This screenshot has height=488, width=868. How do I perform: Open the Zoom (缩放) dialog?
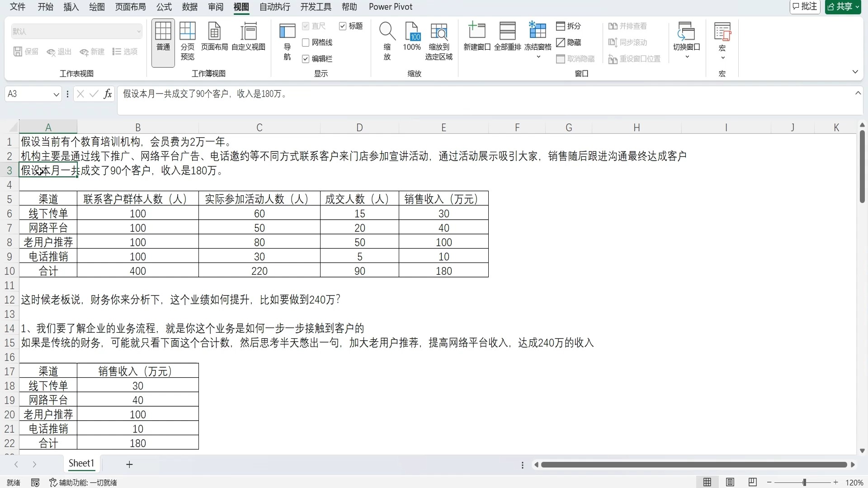pos(387,41)
